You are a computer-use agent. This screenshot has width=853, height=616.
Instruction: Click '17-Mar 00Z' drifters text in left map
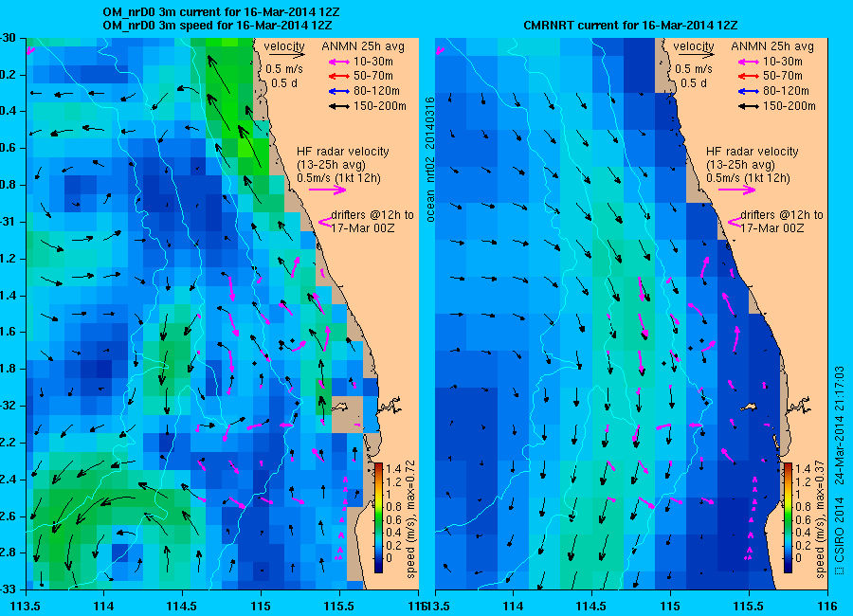(x=363, y=228)
